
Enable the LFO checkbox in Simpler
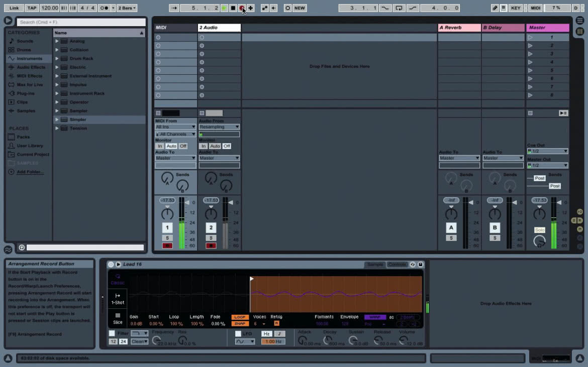238,334
